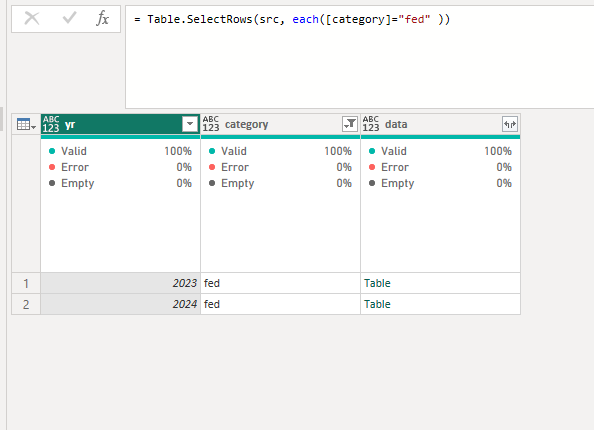Click Error 0% in yr column profile
This screenshot has height=430, width=594.
point(120,167)
